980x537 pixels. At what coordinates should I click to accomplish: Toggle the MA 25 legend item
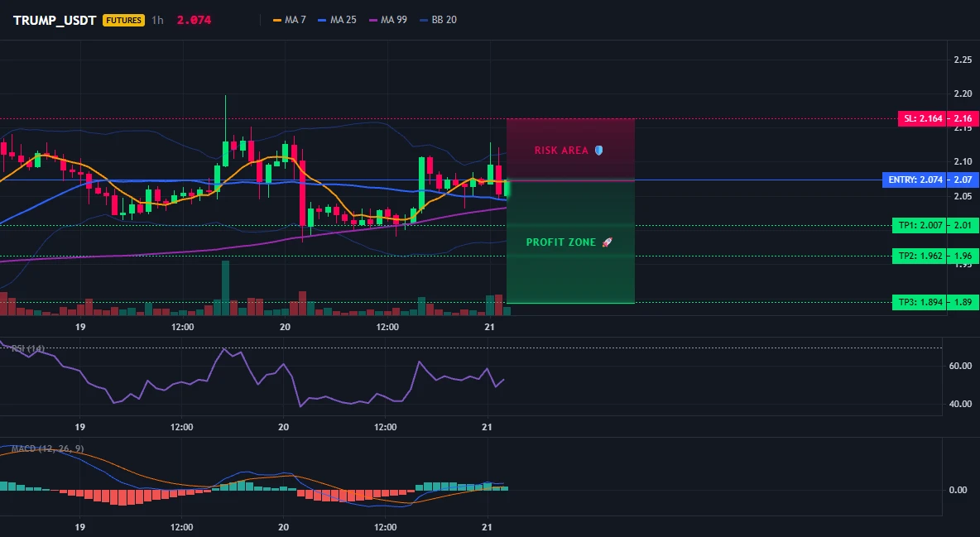pos(337,20)
